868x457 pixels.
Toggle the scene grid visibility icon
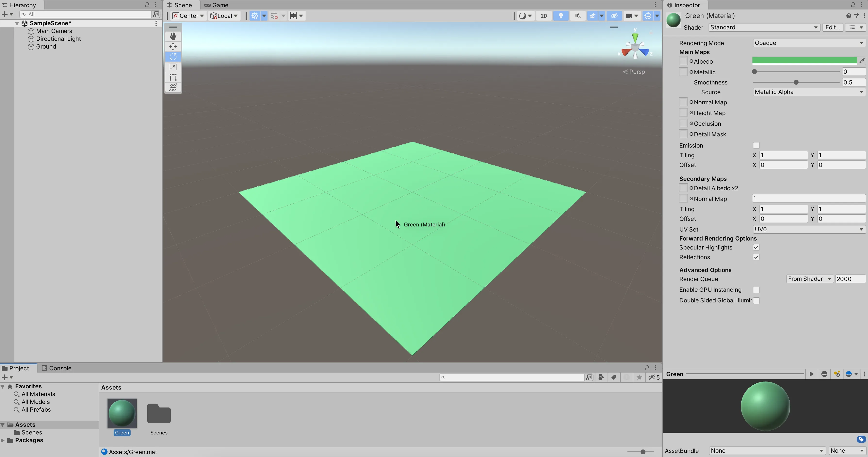pyautogui.click(x=255, y=16)
